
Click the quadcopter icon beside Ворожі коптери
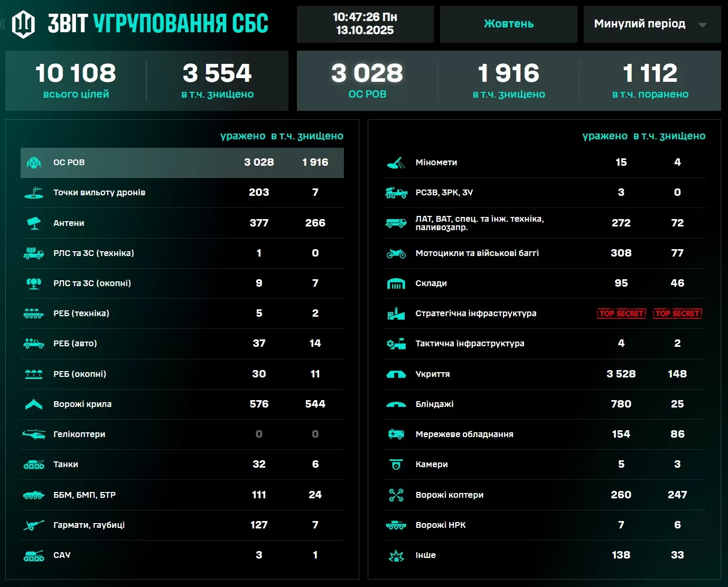coord(396,495)
